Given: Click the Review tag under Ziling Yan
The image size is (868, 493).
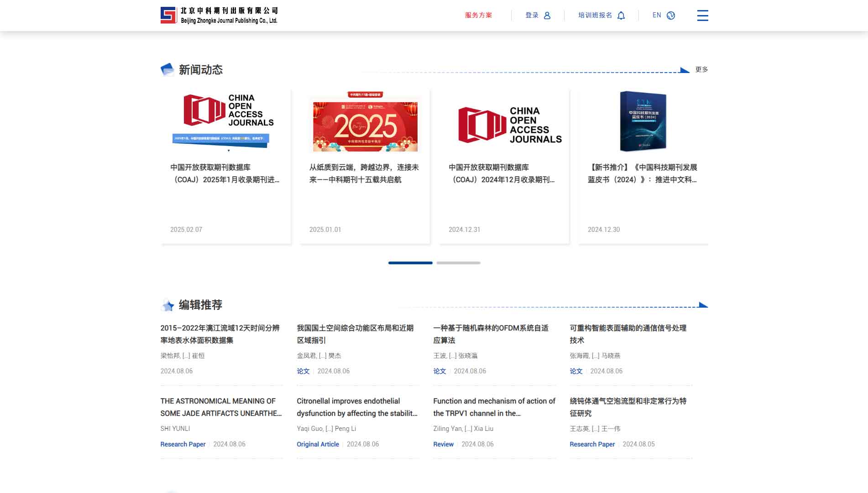Looking at the screenshot, I should (443, 444).
